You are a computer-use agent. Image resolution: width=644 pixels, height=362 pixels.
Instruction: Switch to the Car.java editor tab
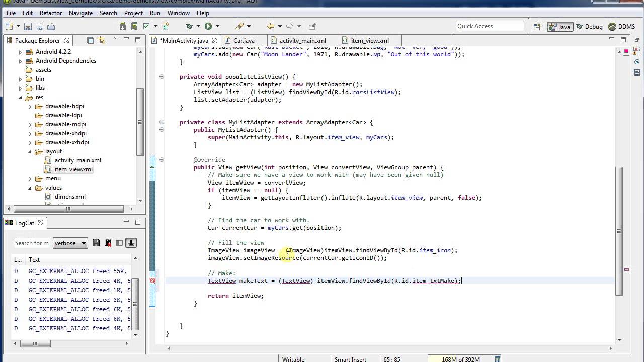coord(244,41)
